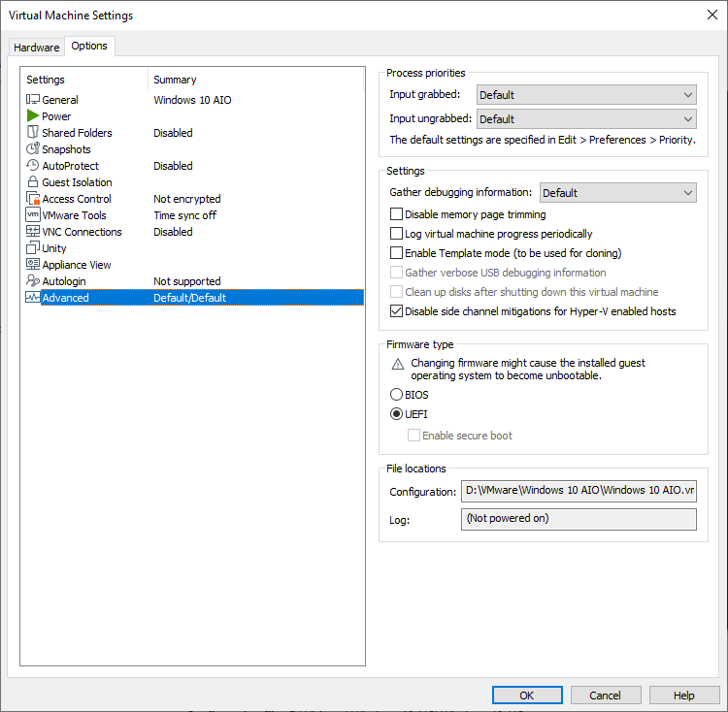Open Gather debugging information dropdown
The width and height of the screenshot is (728, 712).
618,193
